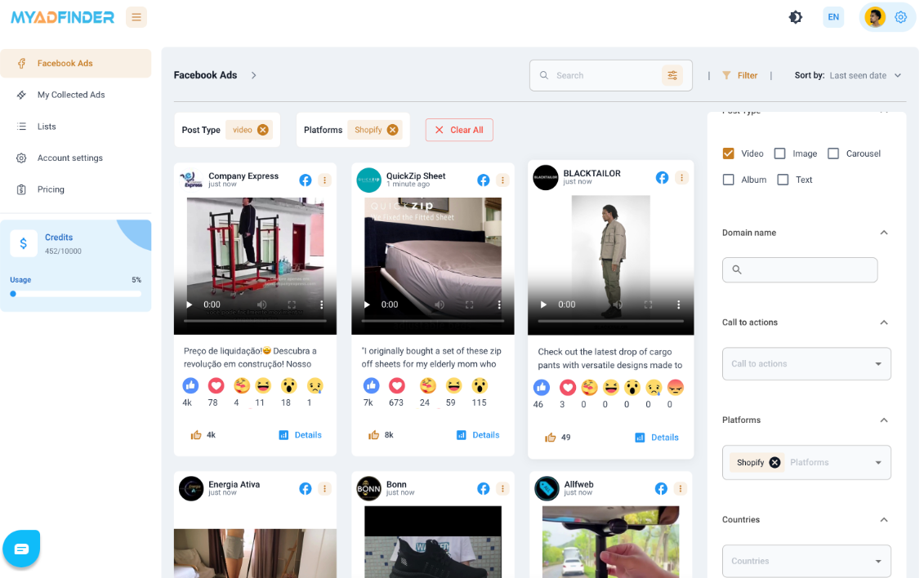
Task: Remove the video post type chip
Action: [263, 130]
